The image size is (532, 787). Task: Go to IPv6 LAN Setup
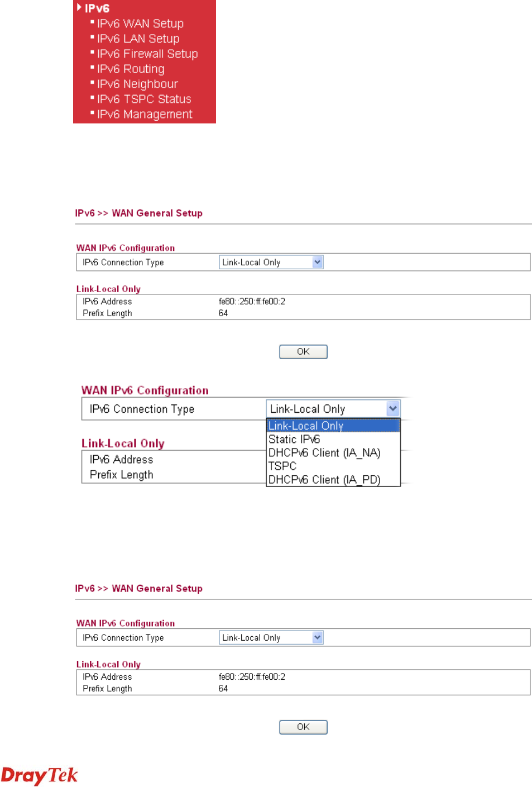tap(138, 39)
